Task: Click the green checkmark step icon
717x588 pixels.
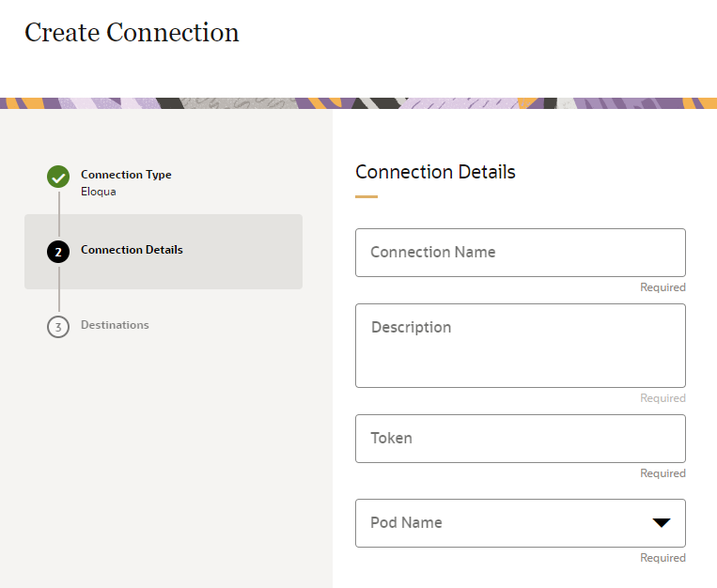Action: pos(58,176)
